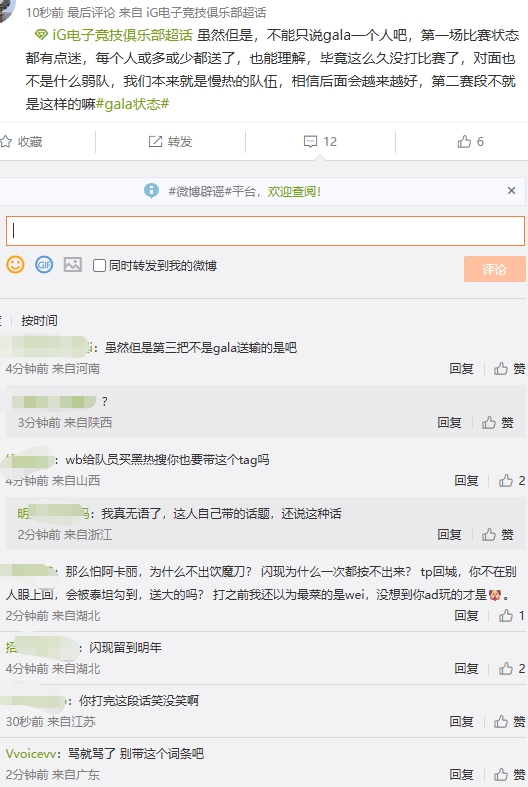Open the 12 comments icon

(310, 142)
